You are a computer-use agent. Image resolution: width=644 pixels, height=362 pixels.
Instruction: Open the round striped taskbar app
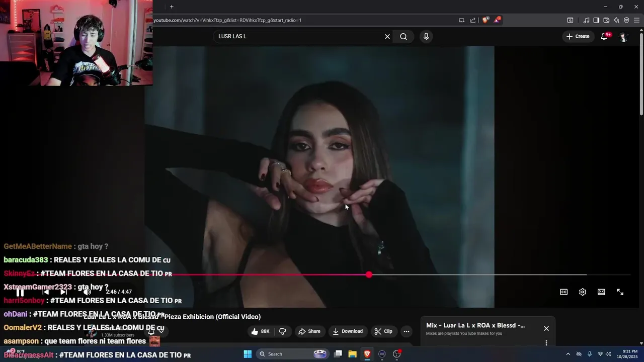382,354
